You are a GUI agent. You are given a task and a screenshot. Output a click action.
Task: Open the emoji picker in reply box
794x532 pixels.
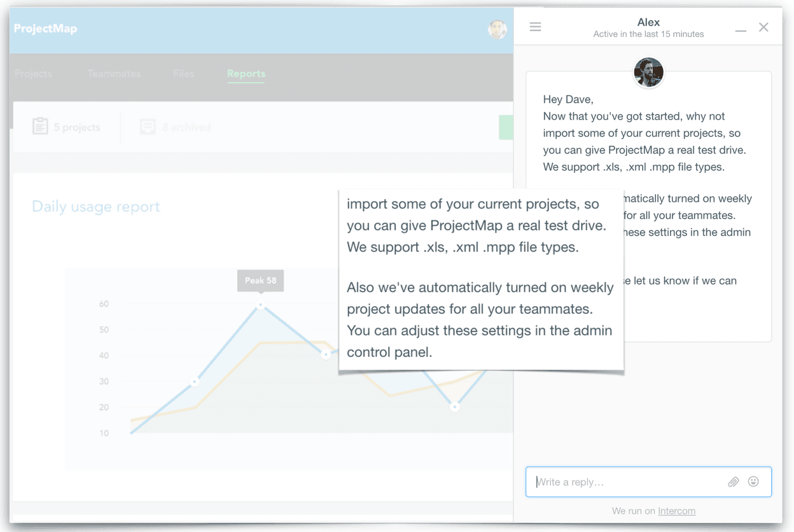pos(753,482)
